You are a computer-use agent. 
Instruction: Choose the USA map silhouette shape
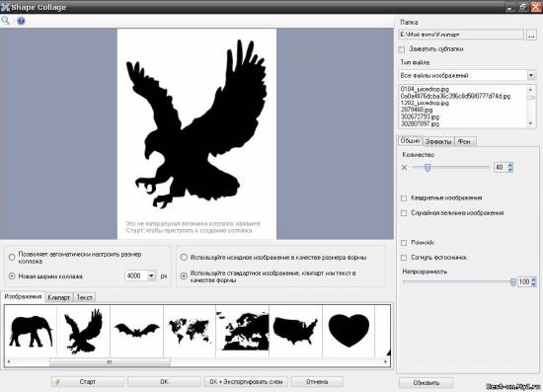click(295, 331)
